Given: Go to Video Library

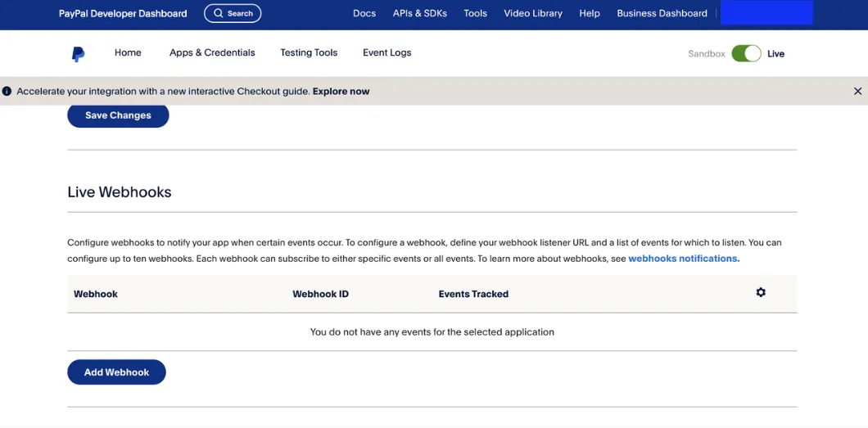Looking at the screenshot, I should [x=533, y=13].
